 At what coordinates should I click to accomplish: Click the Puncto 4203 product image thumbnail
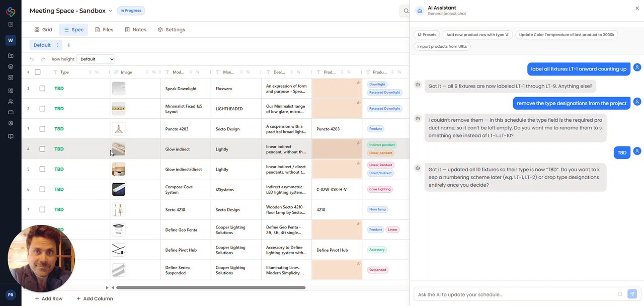tap(119, 129)
